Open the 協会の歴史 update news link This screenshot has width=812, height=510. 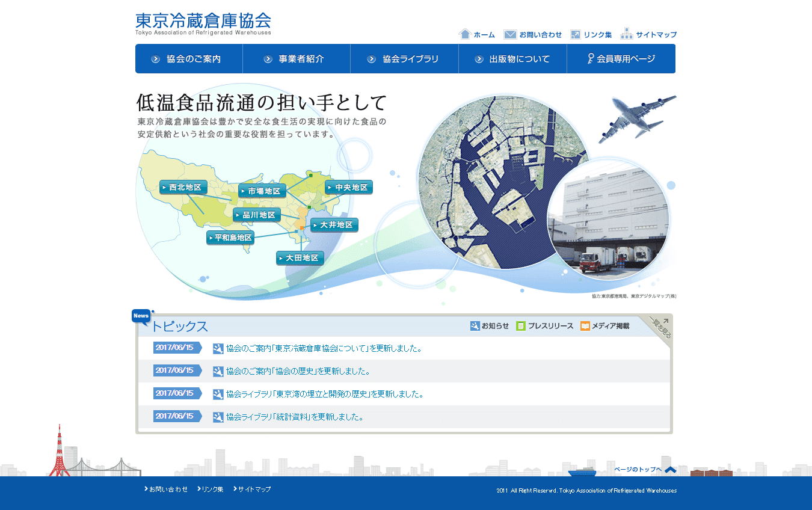pyautogui.click(x=297, y=370)
